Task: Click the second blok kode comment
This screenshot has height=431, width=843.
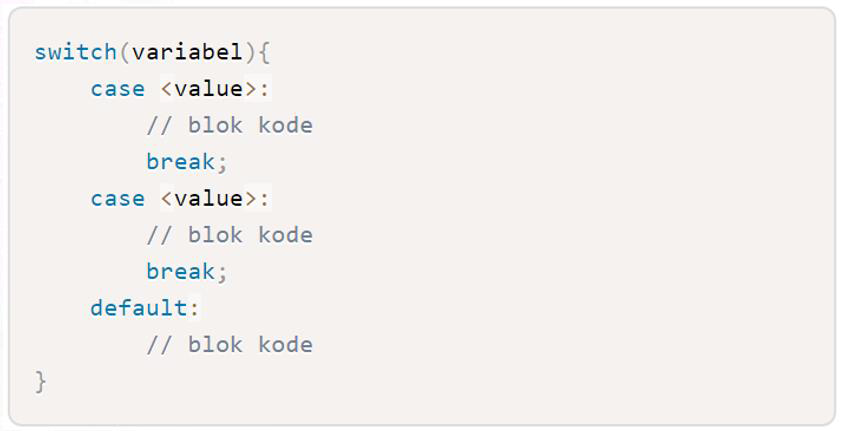Action: 230,235
